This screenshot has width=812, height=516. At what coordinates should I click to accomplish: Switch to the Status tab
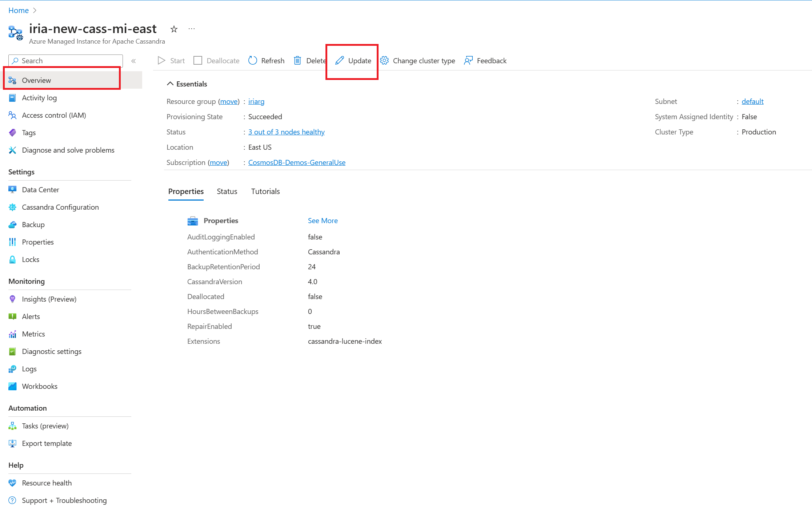coord(227,191)
